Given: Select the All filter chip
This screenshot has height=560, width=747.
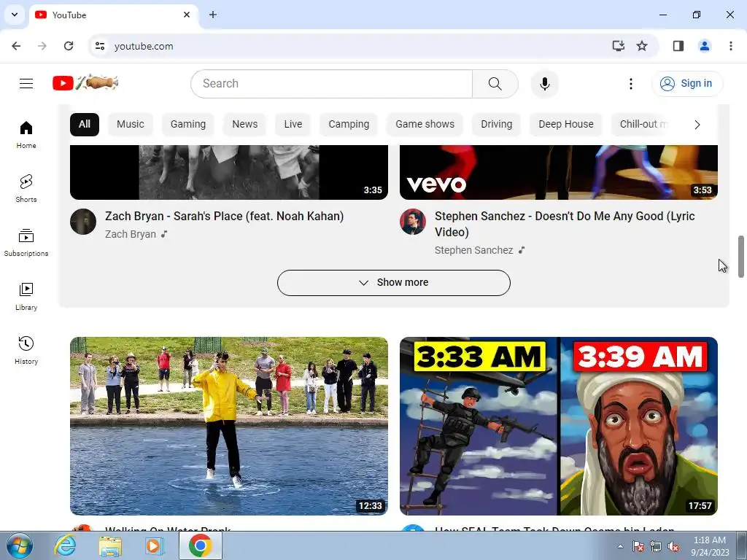Looking at the screenshot, I should click(85, 124).
